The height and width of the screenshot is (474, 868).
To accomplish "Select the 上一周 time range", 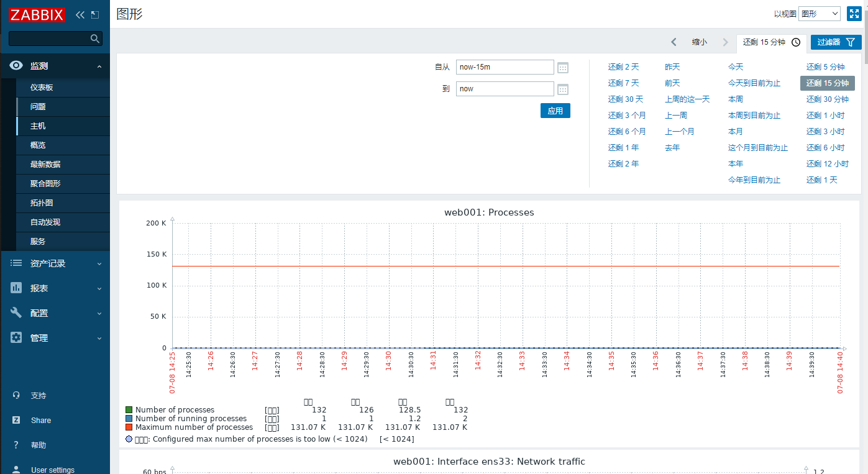I will tap(676, 116).
